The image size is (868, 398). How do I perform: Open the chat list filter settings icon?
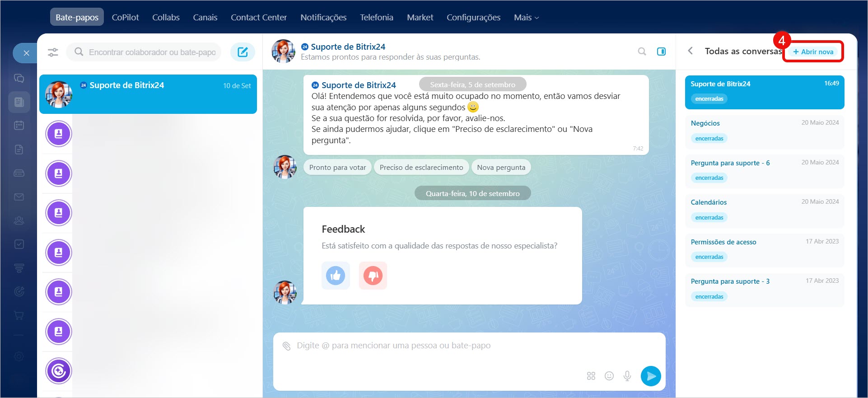click(x=53, y=52)
